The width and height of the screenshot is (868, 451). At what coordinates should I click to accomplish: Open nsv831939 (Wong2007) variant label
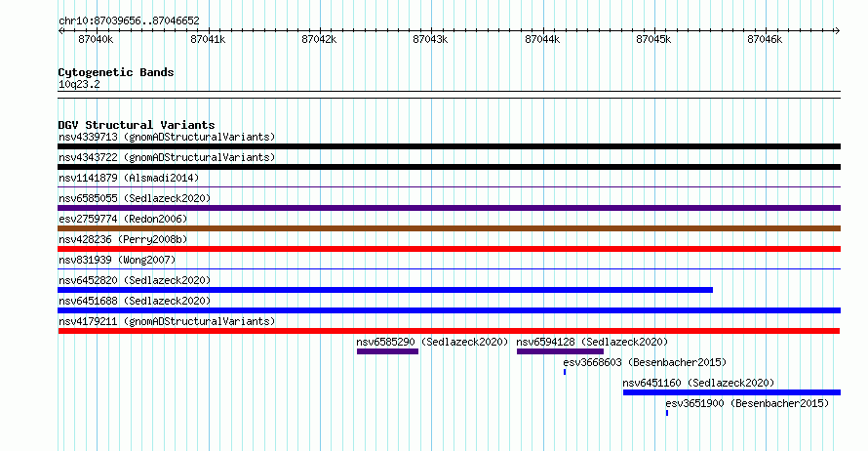[117, 260]
